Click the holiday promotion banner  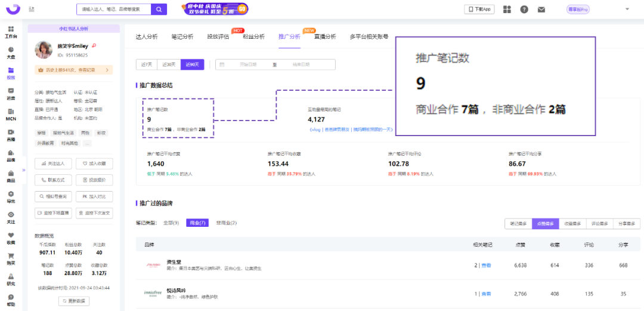(215, 8)
